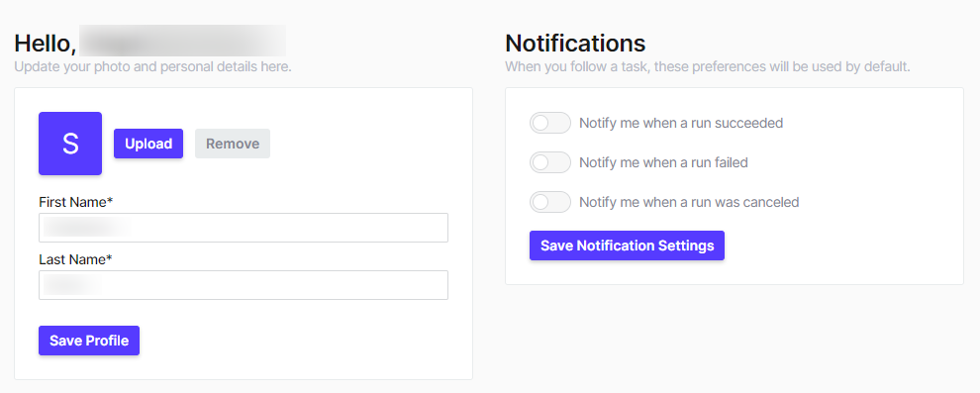Upload a new profile photo
The image size is (980, 393).
coord(148,144)
